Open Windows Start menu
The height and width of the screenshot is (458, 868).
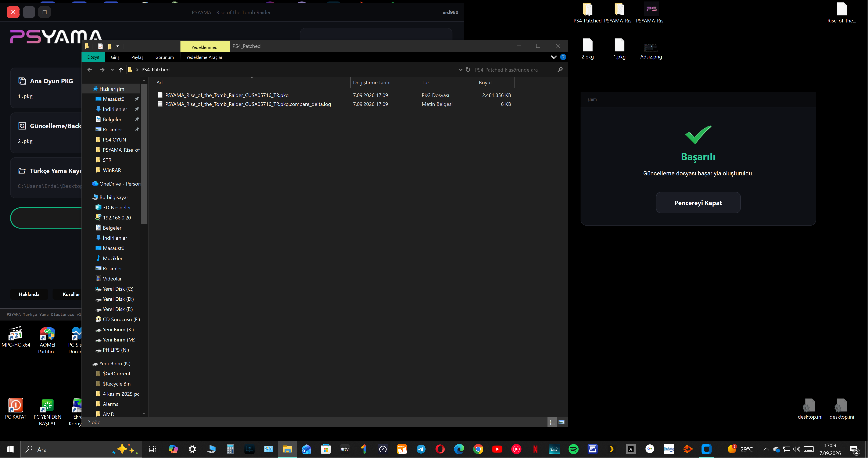coord(10,449)
